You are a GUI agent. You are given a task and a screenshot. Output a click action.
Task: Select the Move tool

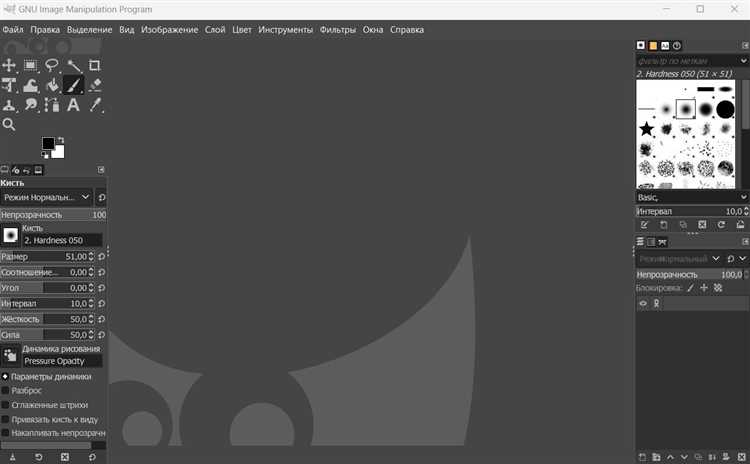9,65
